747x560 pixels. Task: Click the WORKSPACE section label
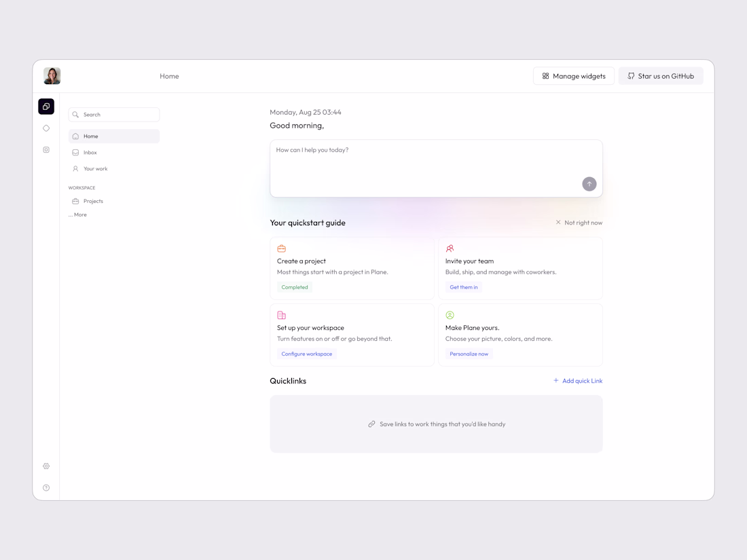81,187
